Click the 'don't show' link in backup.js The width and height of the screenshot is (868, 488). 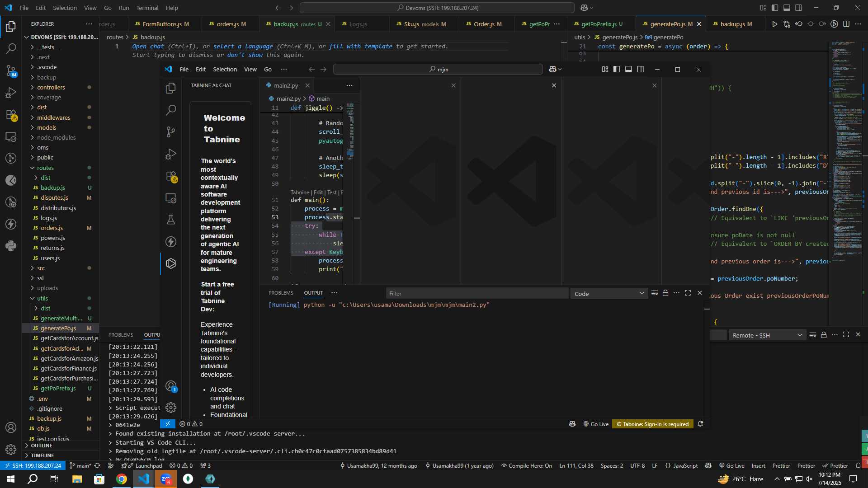pyautogui.click(x=245, y=55)
